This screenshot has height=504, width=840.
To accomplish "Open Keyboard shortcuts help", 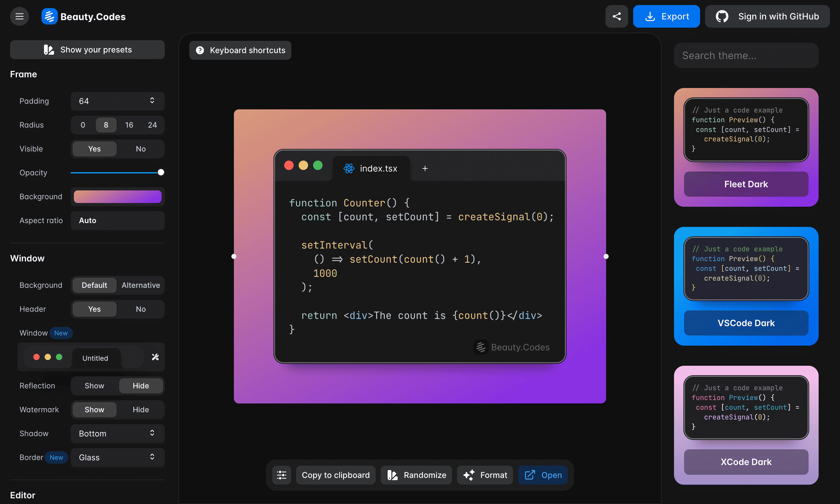I will coord(240,50).
